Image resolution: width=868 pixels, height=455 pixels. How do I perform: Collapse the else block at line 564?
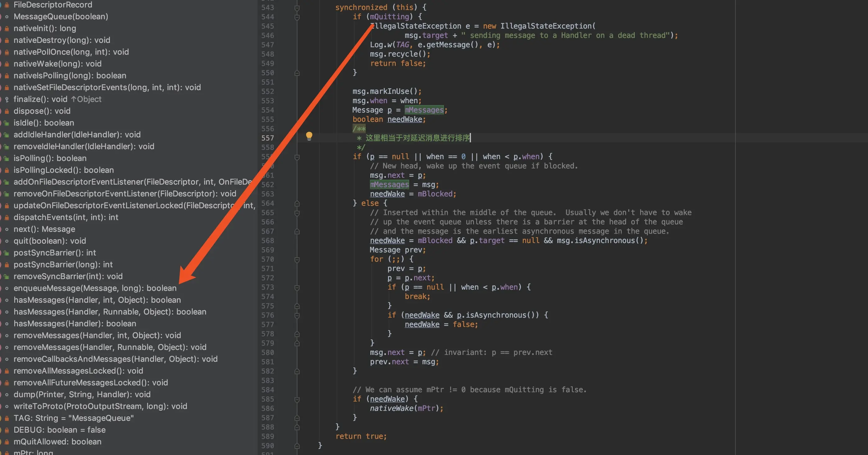(x=297, y=203)
